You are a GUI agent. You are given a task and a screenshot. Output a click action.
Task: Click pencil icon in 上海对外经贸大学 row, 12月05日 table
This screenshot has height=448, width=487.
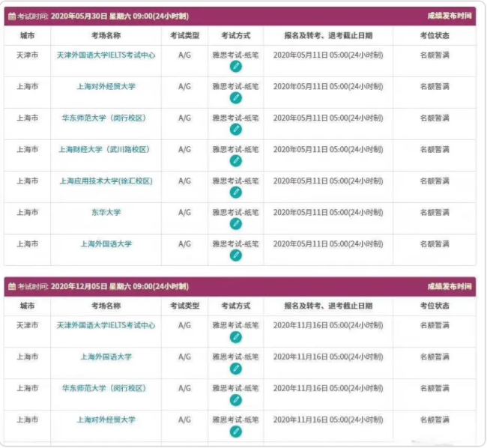coord(236,432)
